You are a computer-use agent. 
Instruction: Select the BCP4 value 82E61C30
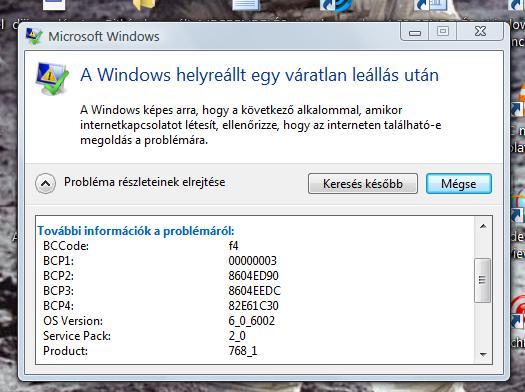point(253,306)
